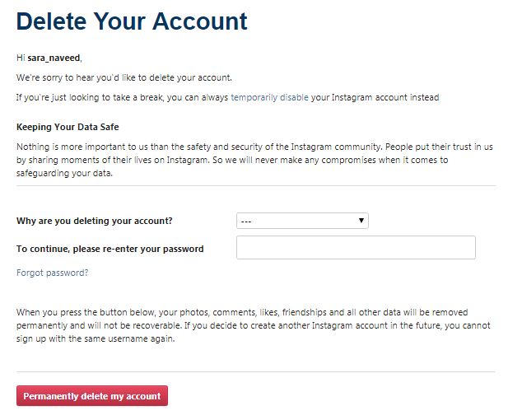The image size is (522, 420).
Task: Click the "We're sorry to hear" sentence
Action: pos(124,77)
